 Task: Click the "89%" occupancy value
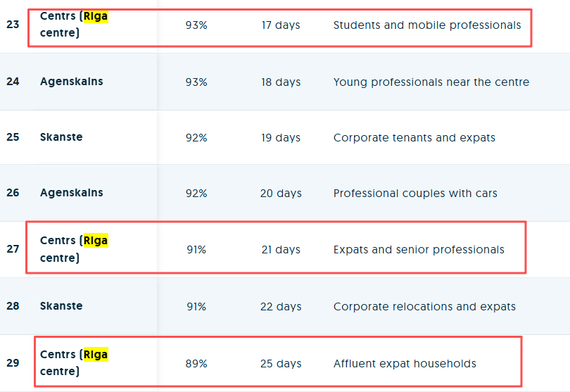196,364
